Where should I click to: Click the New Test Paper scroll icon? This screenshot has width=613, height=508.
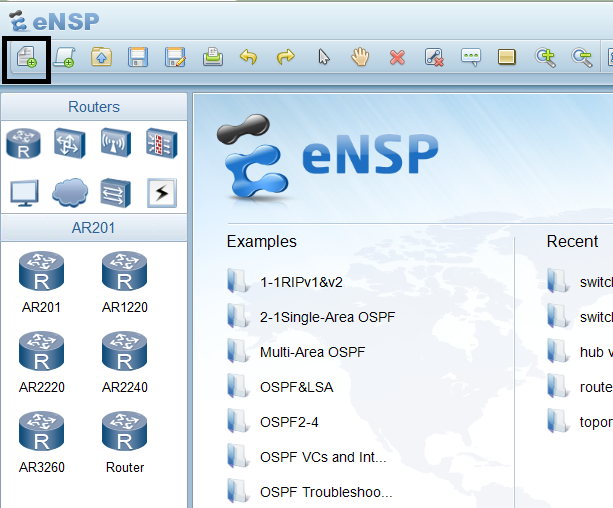(x=65, y=57)
